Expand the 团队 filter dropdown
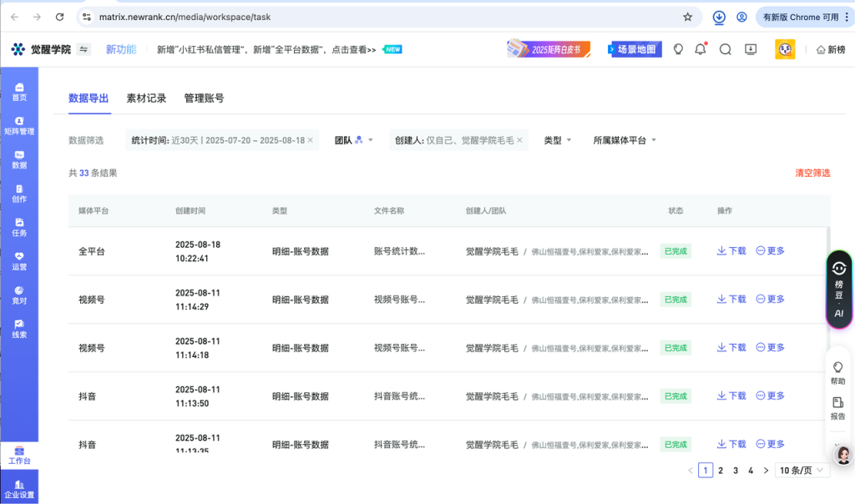Image resolution: width=855 pixels, height=504 pixels. [353, 140]
